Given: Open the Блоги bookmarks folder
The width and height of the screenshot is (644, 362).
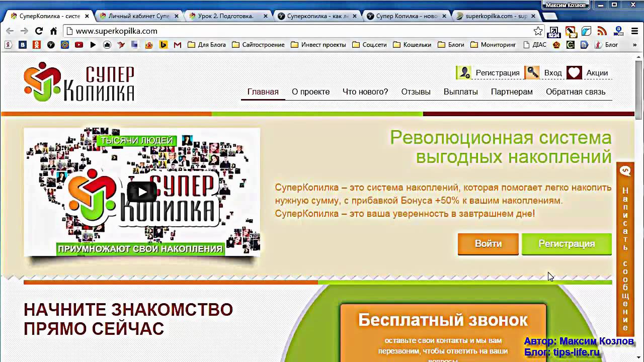Looking at the screenshot, I should point(451,45).
